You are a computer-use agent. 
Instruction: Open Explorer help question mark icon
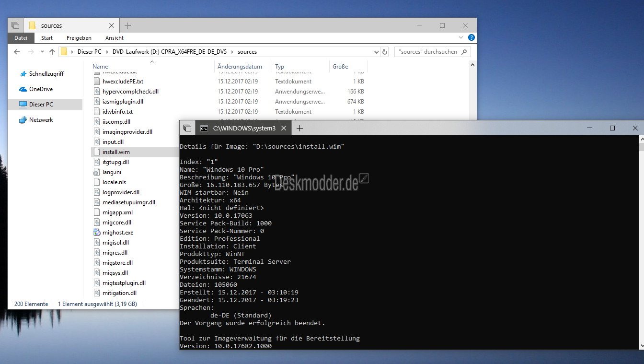click(x=471, y=37)
